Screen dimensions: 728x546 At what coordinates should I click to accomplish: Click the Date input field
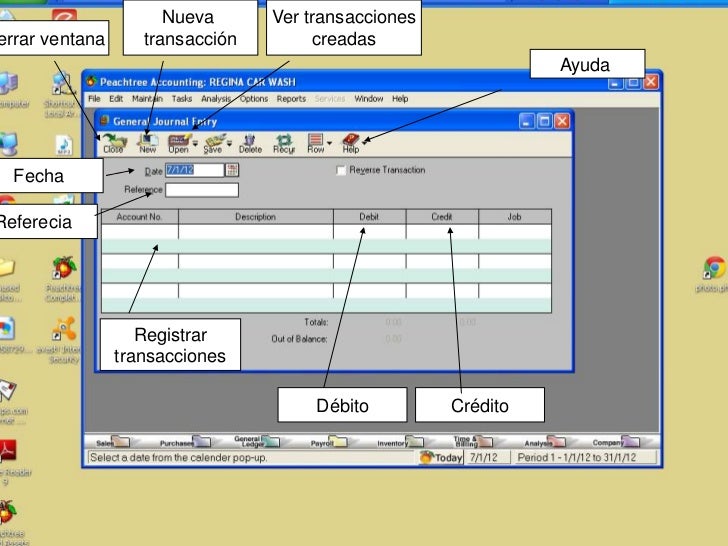[195, 170]
